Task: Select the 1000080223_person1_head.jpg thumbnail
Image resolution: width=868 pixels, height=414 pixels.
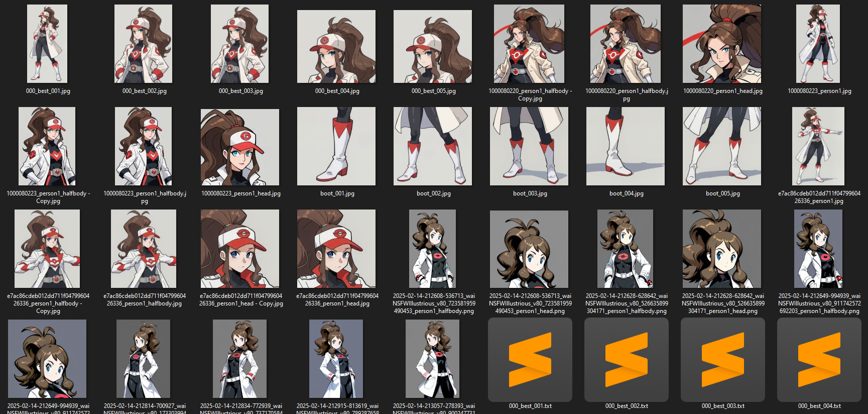Action: [x=240, y=146]
